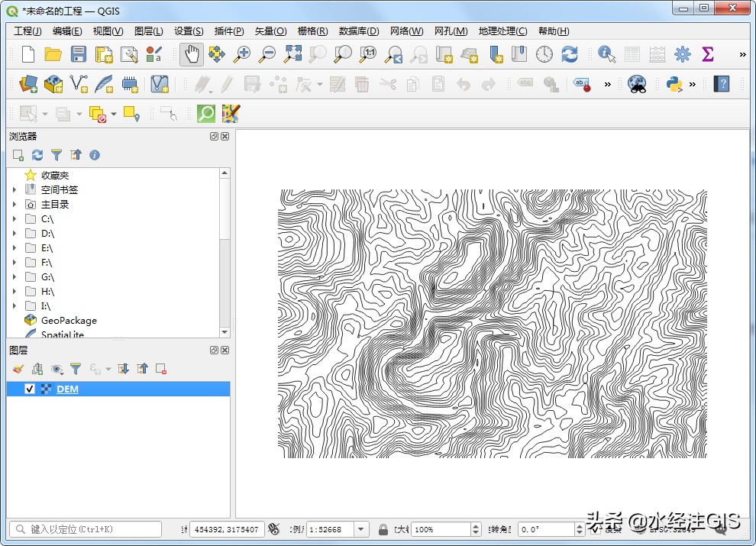Viewport: 756px width, 546px height.
Task: Select 收藏夹 in the Browser
Action: tap(55, 175)
